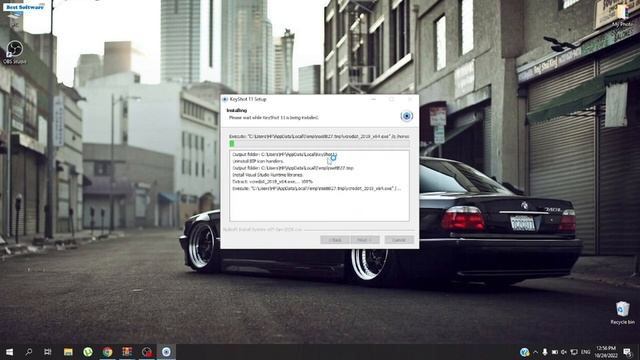Click the 'Extract: vcredist_2019_x64.exe... 100%' log line
Viewport: 640px width, 360px height.
272,182
